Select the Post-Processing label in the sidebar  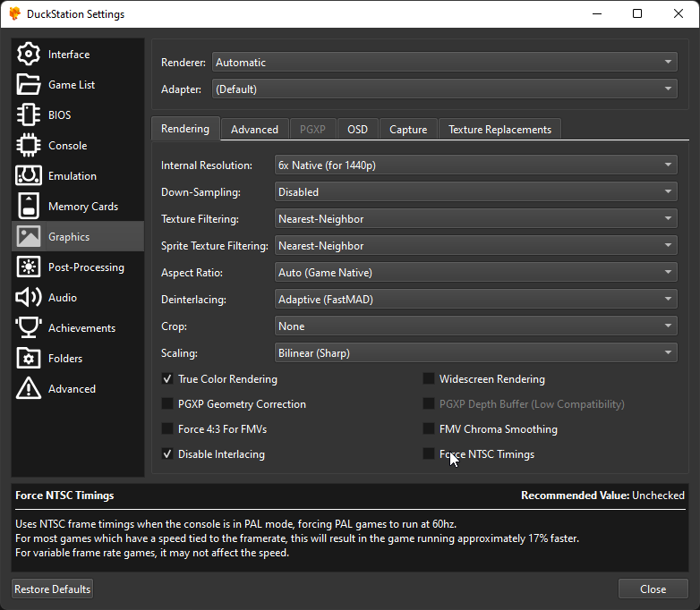pos(86,267)
